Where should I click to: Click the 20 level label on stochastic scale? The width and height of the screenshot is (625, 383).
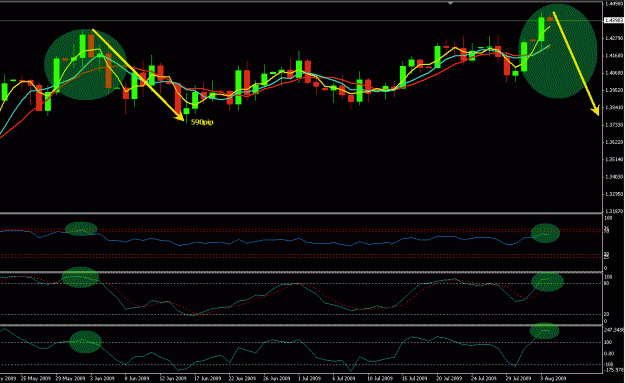point(606,314)
